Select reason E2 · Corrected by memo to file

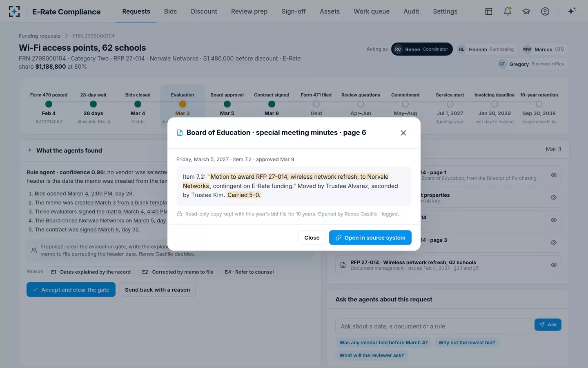tap(178, 272)
